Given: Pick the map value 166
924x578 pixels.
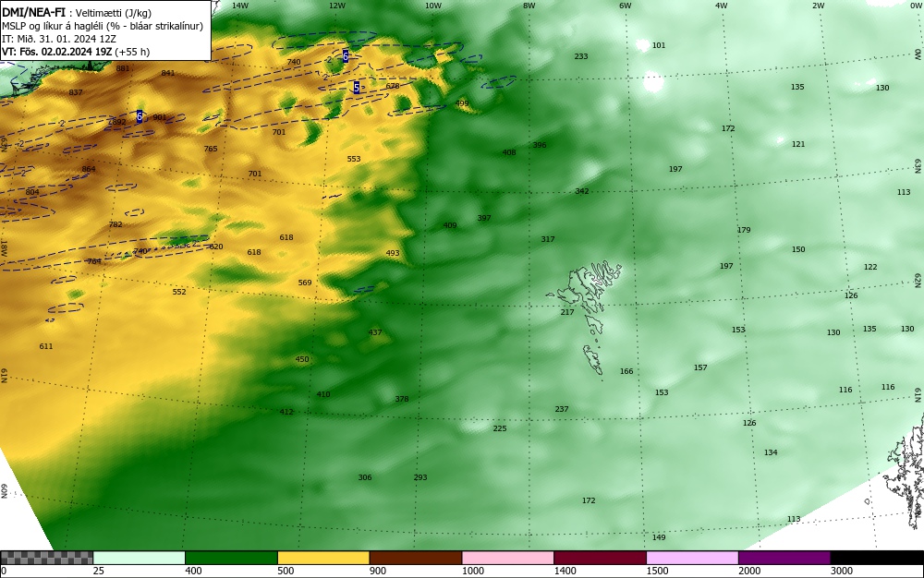Looking at the screenshot, I should pyautogui.click(x=626, y=371).
